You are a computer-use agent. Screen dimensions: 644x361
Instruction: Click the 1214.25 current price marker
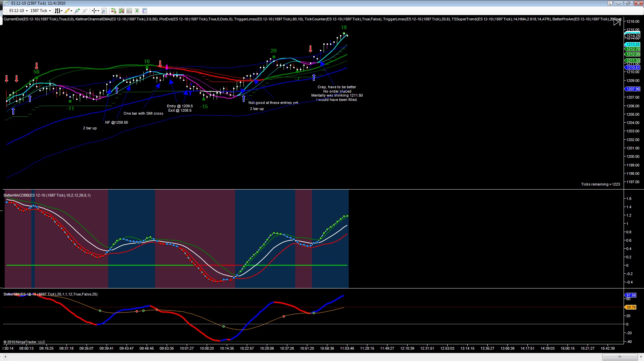(x=632, y=35)
